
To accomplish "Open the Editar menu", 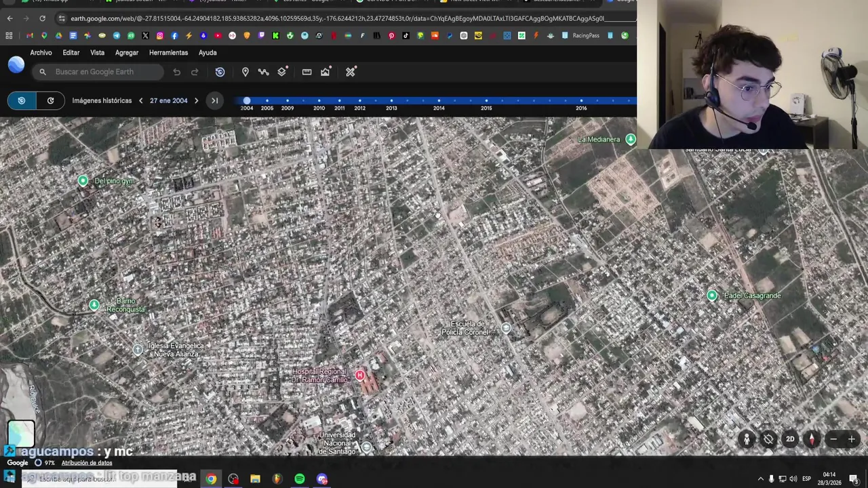I will click(x=71, y=53).
